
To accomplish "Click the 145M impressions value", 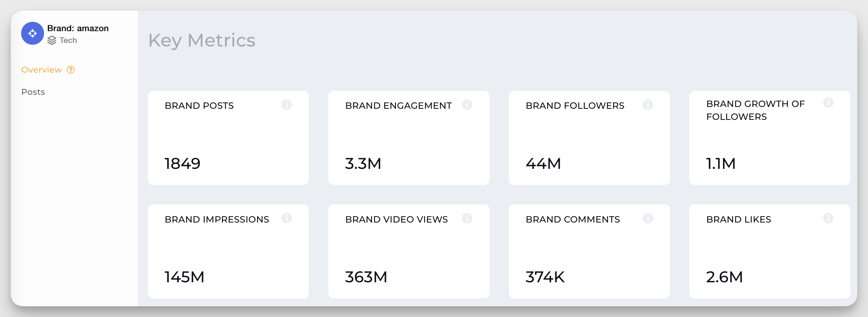I will coord(184,277).
